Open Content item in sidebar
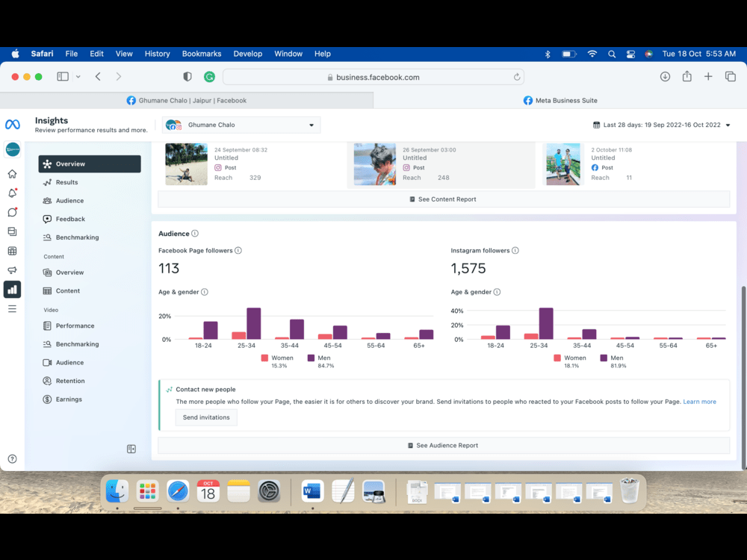Image resolution: width=747 pixels, height=560 pixels. (x=90, y=291)
